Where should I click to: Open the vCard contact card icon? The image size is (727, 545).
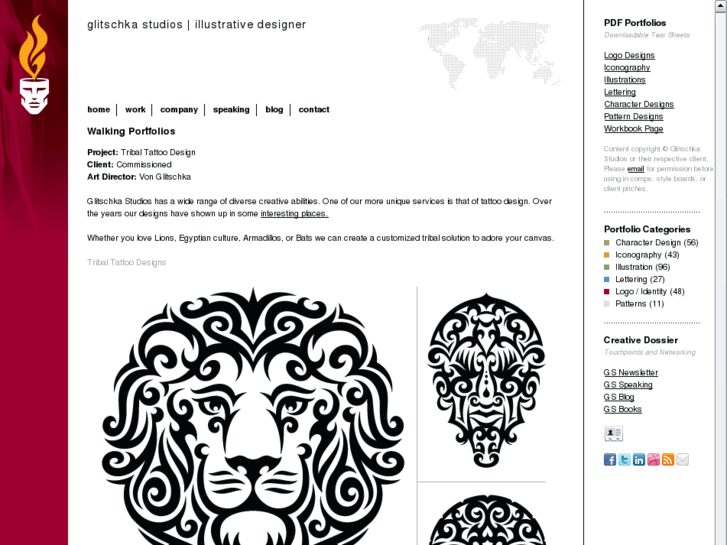click(x=613, y=434)
